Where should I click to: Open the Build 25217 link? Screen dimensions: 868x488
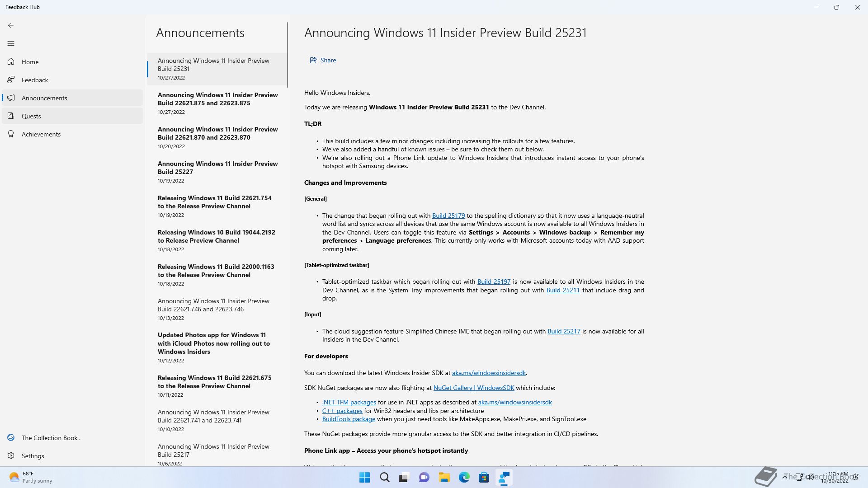(564, 331)
